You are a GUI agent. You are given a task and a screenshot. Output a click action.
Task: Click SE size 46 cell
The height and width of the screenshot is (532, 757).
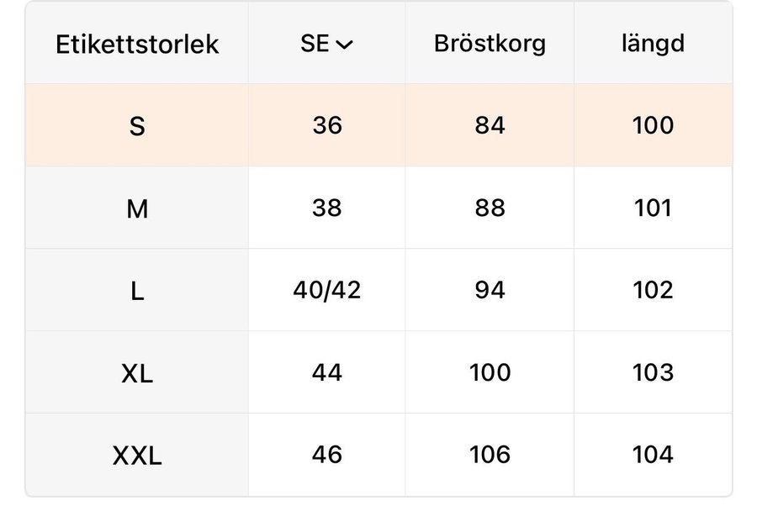click(327, 455)
